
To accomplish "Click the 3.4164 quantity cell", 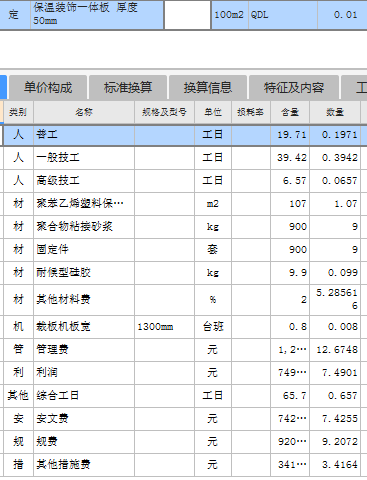I will point(335,464).
